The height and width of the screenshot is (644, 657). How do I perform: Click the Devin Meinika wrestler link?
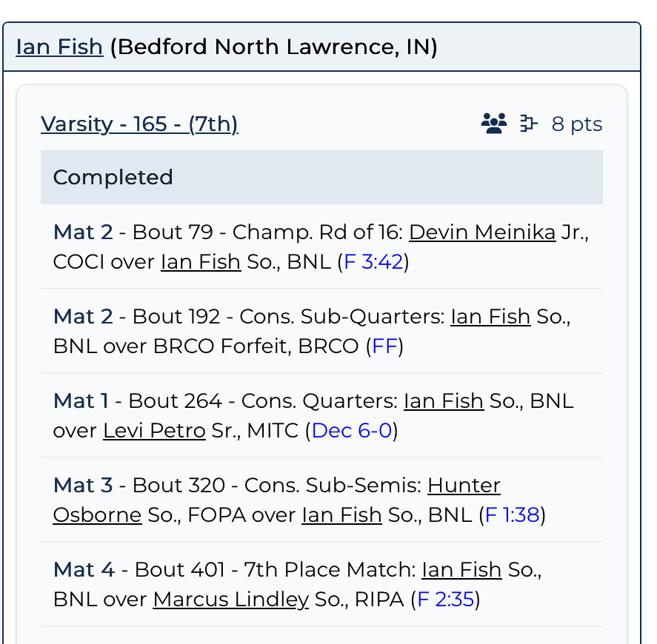482,232
